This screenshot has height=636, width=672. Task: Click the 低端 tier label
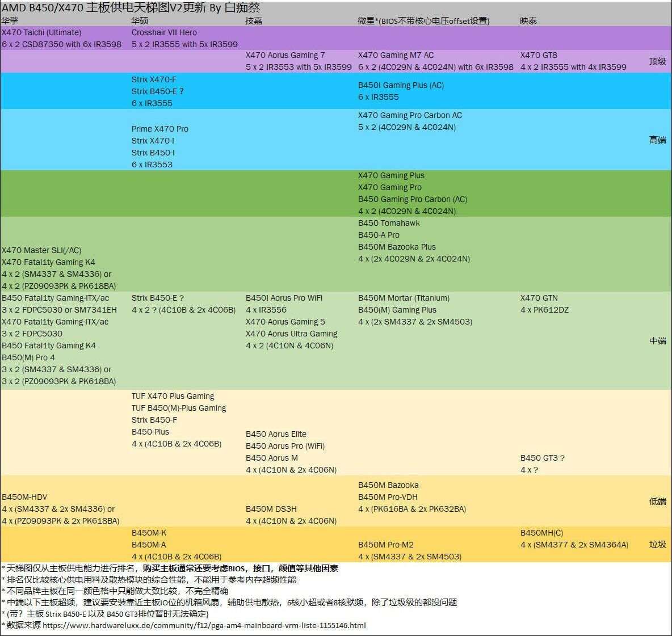coord(657,501)
